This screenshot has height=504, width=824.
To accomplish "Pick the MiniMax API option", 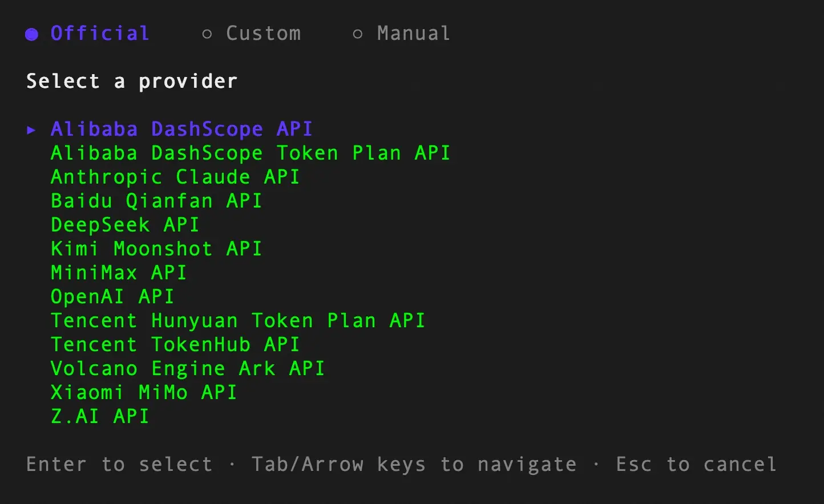I will tap(119, 273).
